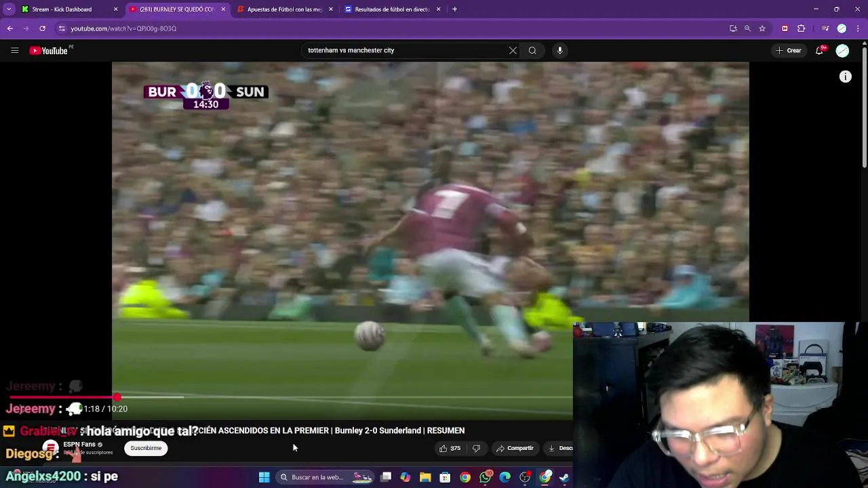Click the red extension icon in toolbar
Screen dimensions: 868x488
(785, 28)
